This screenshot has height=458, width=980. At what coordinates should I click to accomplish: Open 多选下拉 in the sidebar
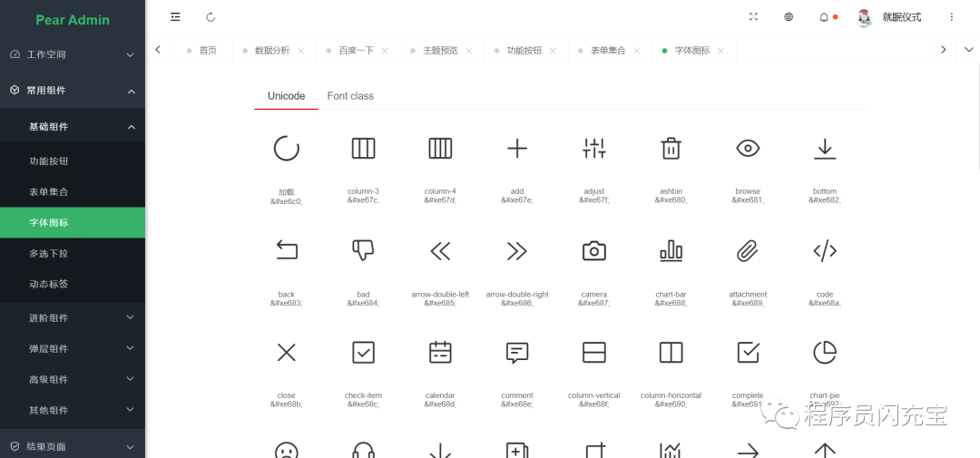[x=49, y=253]
